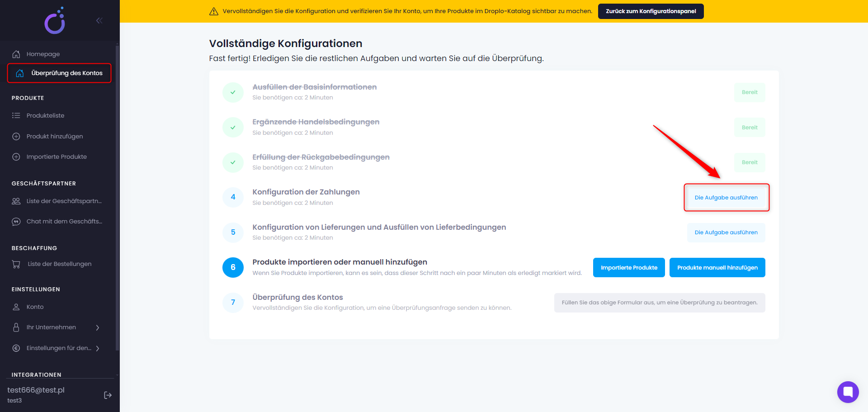Click the disabled Überprüfung request button
Viewport: 868px width, 412px height.
click(660, 303)
